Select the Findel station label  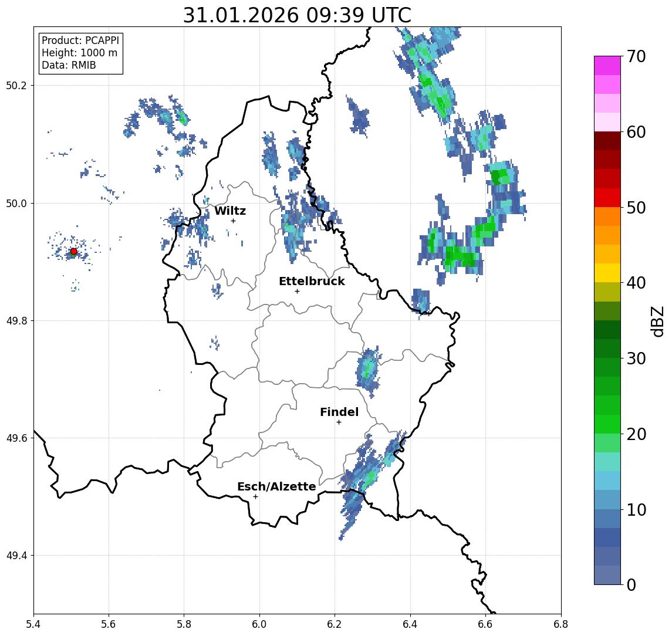[x=339, y=412]
